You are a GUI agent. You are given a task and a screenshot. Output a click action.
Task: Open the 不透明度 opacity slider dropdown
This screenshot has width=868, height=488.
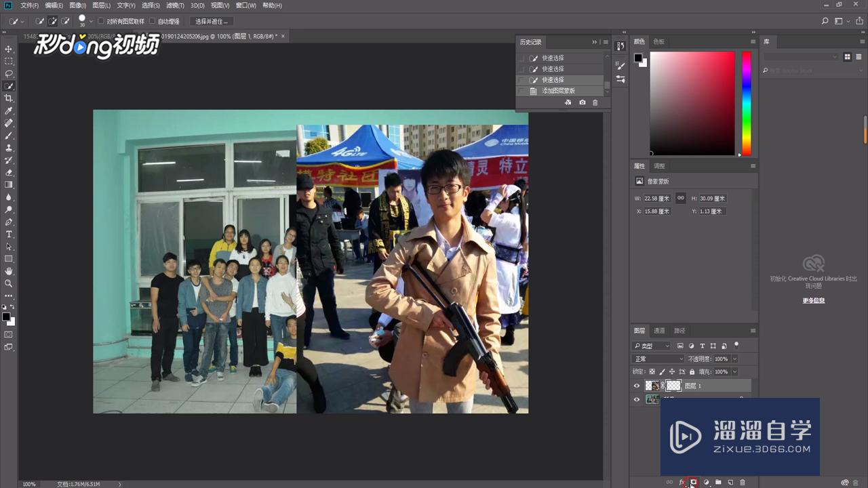[x=734, y=359]
